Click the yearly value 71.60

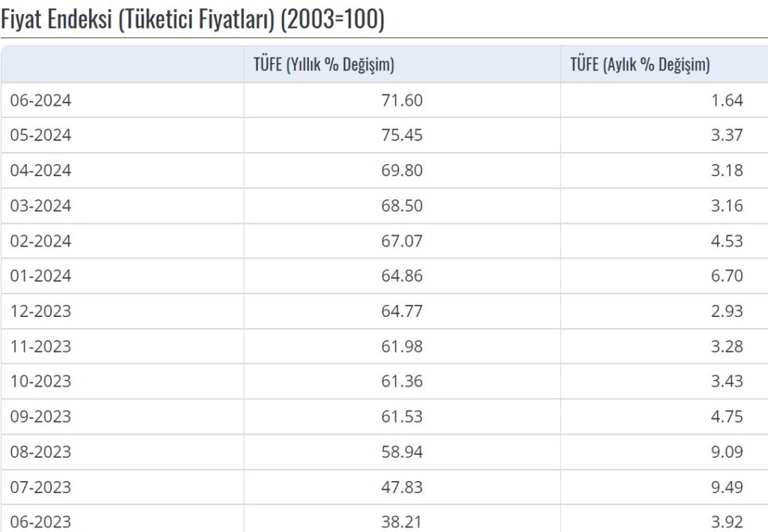point(402,100)
